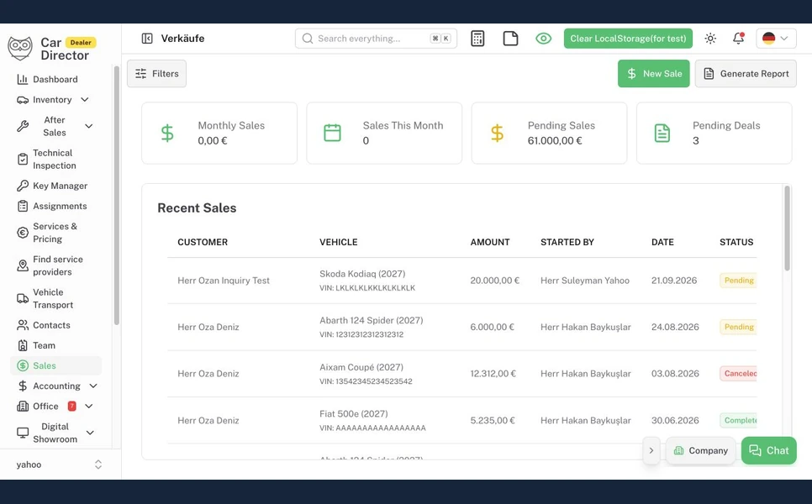Screen dimensions: 812x504
Task: Collapse the sidebar panel icon next to Verkäufe
Action: pos(147,39)
